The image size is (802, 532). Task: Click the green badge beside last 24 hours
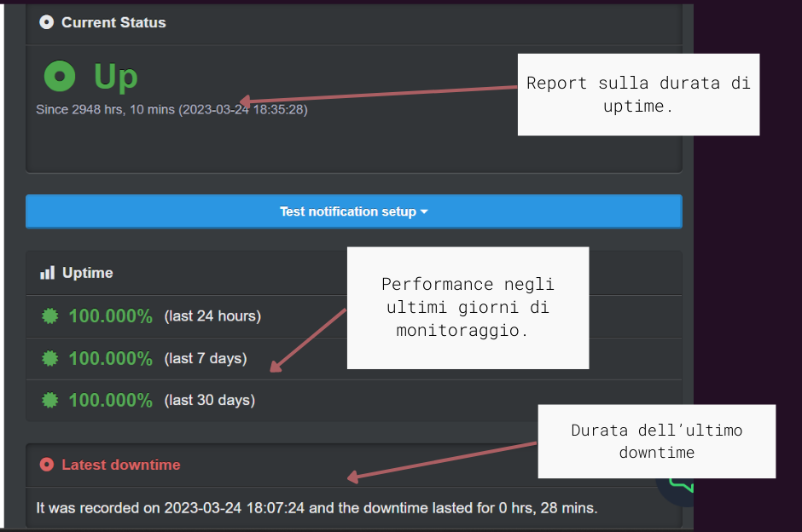click(50, 316)
